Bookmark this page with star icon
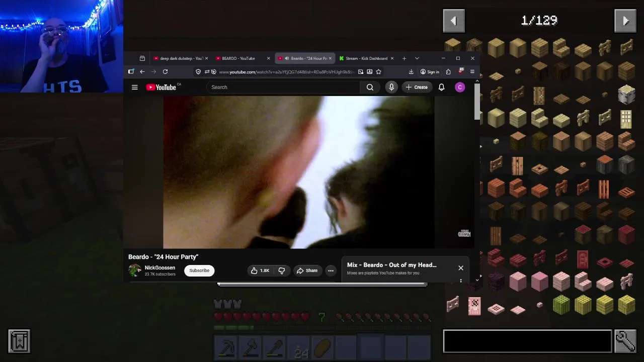This screenshot has width=644, height=362. click(378, 72)
